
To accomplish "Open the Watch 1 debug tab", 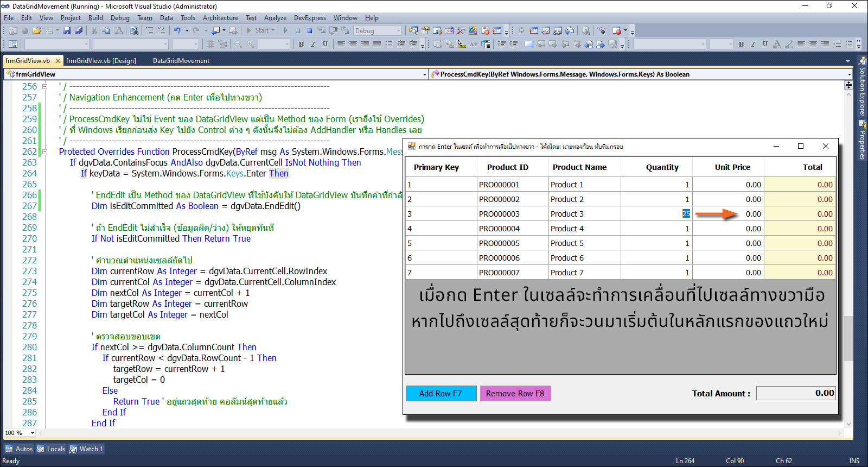I will (86, 449).
